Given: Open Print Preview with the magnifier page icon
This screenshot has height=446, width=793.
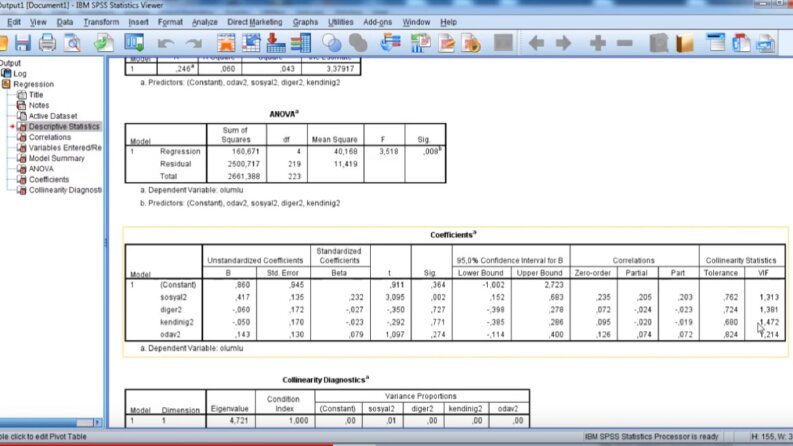Looking at the screenshot, I should click(73, 43).
